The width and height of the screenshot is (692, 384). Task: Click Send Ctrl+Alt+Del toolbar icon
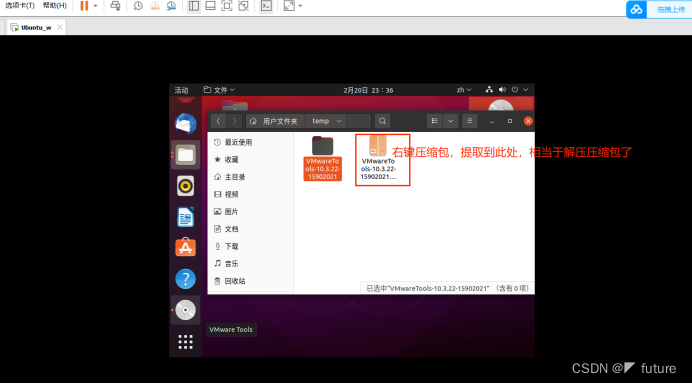115,6
